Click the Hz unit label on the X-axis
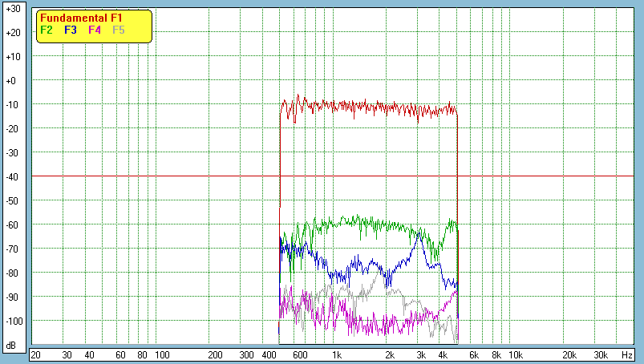The height and width of the screenshot is (364, 644). (627, 354)
